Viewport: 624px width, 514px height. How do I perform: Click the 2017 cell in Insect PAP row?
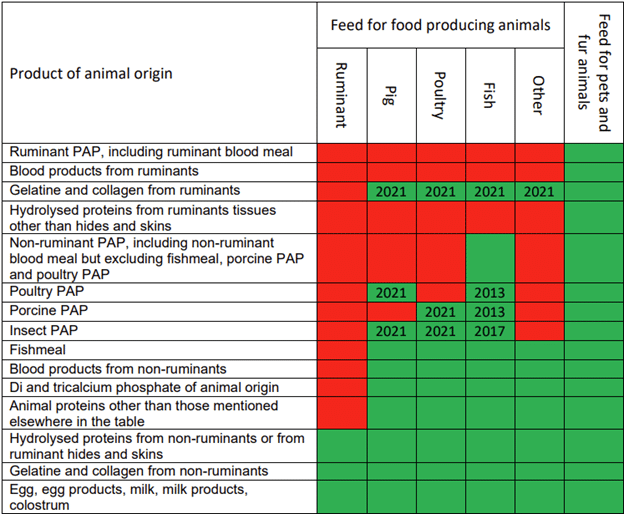[x=490, y=331]
